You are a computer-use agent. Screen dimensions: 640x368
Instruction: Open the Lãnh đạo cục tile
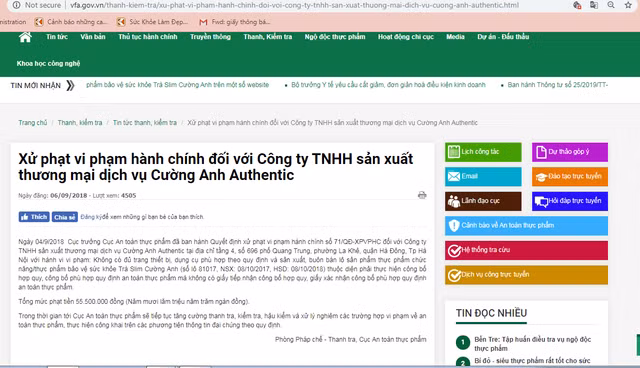click(483, 201)
